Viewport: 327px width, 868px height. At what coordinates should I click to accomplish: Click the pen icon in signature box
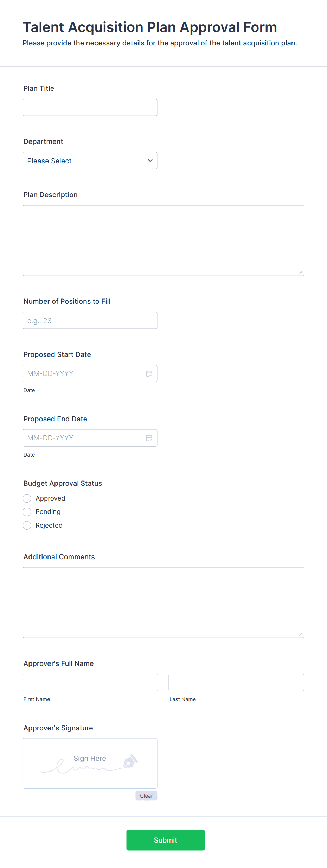[130, 761]
